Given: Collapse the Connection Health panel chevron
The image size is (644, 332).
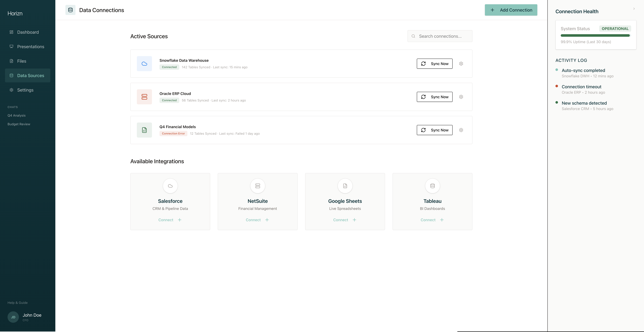Looking at the screenshot, I should 634,9.
